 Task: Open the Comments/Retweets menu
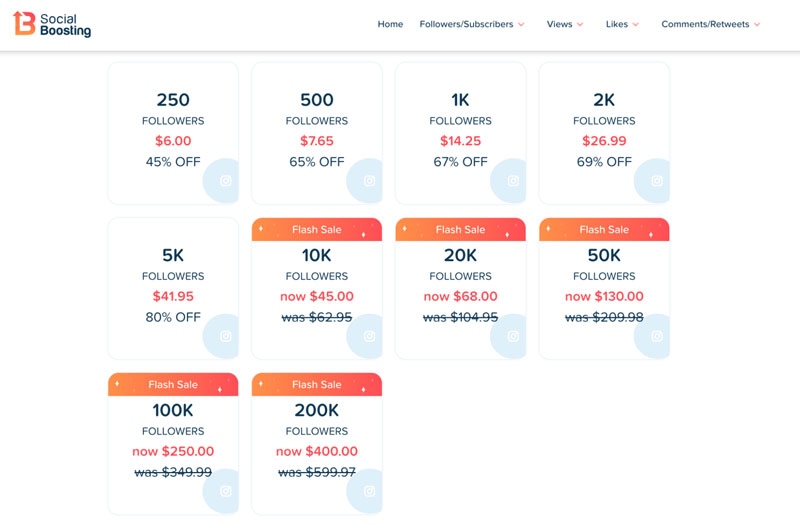tap(710, 24)
